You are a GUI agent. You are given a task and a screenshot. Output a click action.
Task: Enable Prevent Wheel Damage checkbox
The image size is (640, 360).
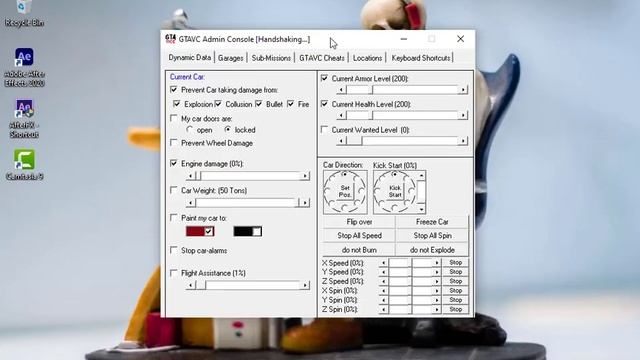pos(174,143)
